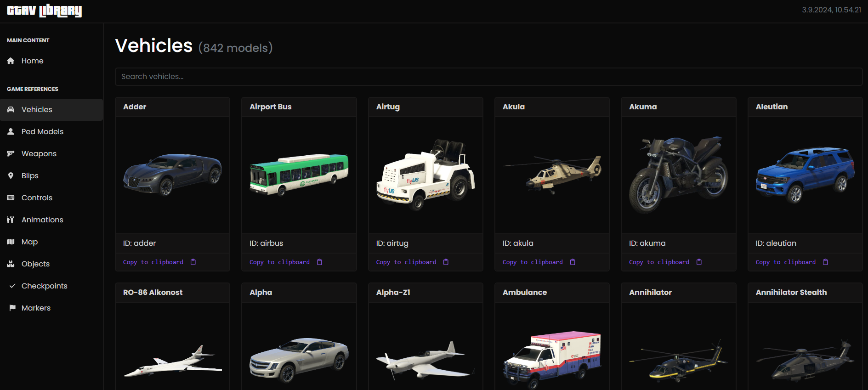Click the Airport Bus image
This screenshot has height=390, width=868.
tap(299, 175)
